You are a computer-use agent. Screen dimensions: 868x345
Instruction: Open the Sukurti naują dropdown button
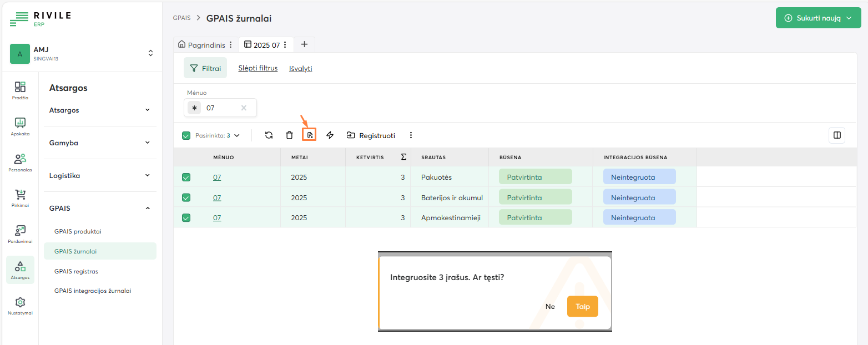(x=818, y=18)
